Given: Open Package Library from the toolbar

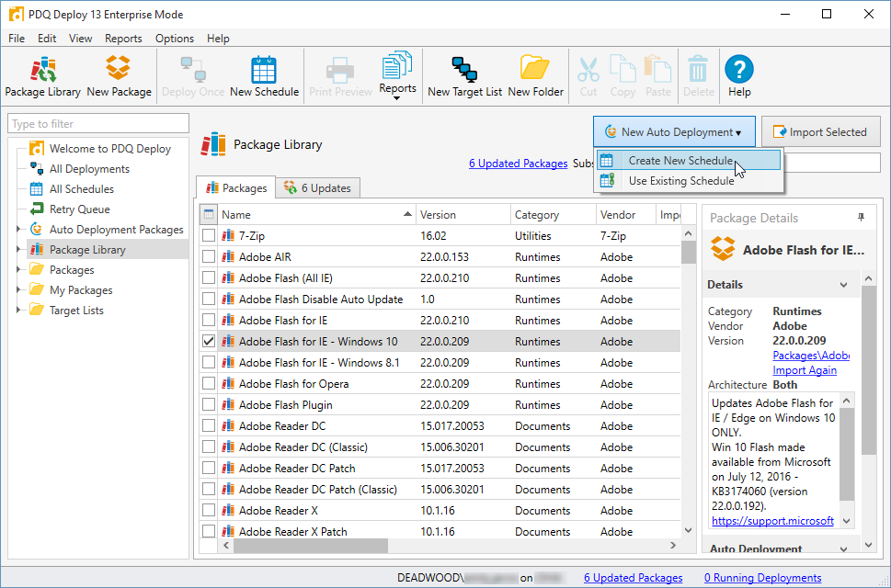Looking at the screenshot, I should (43, 76).
